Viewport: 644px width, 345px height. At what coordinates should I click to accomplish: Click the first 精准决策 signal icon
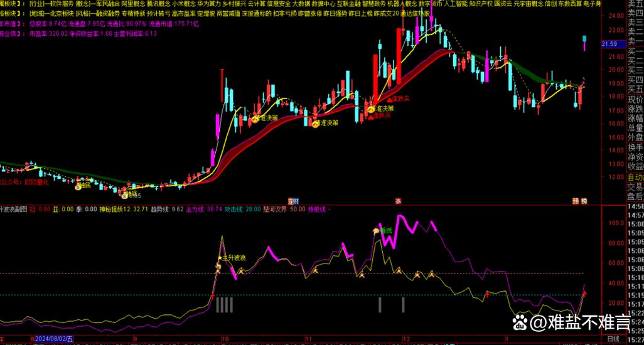255,119
